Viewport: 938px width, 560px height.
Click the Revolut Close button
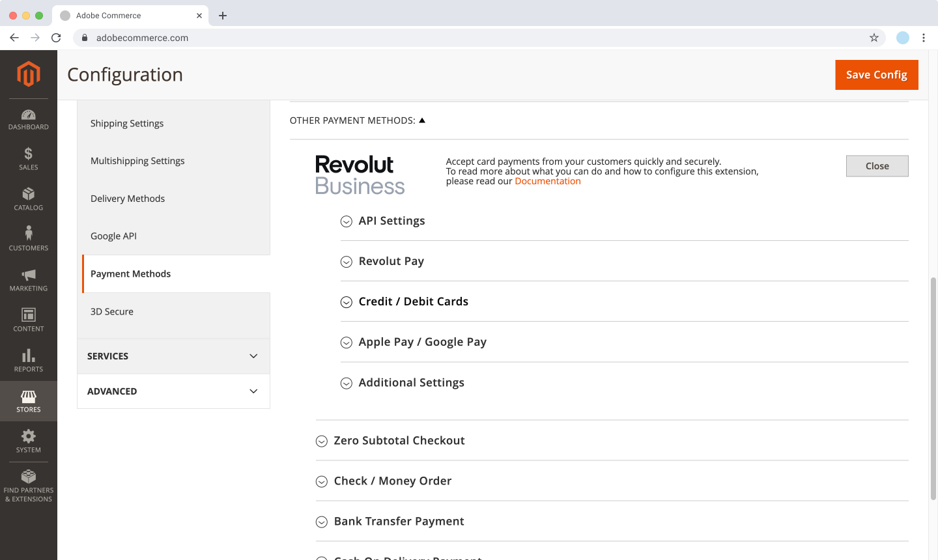pos(877,166)
